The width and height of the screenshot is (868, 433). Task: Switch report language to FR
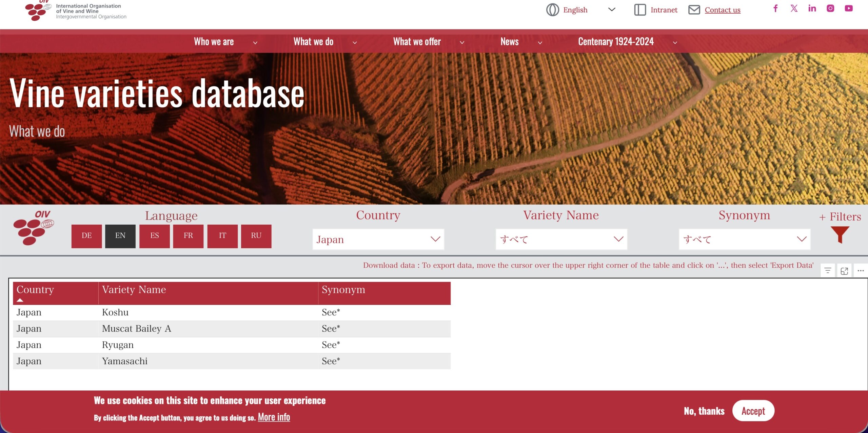click(188, 236)
